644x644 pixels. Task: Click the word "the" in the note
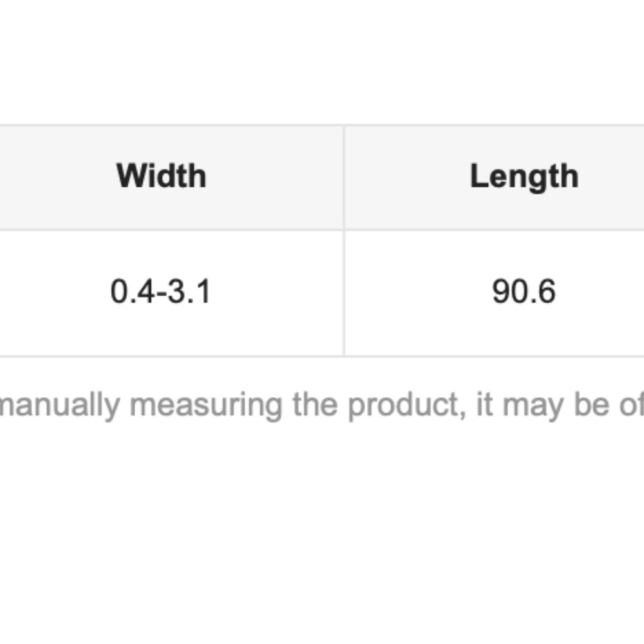pyautogui.click(x=315, y=404)
